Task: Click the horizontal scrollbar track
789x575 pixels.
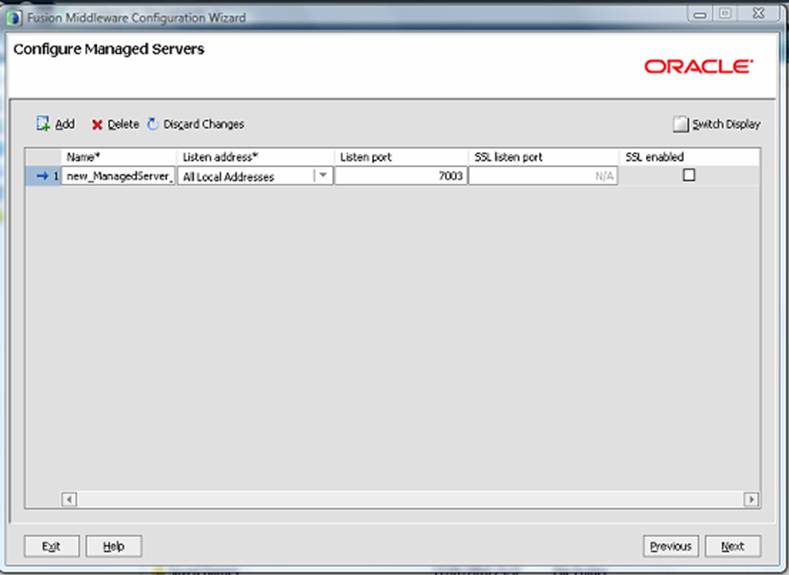Action: [x=410, y=500]
